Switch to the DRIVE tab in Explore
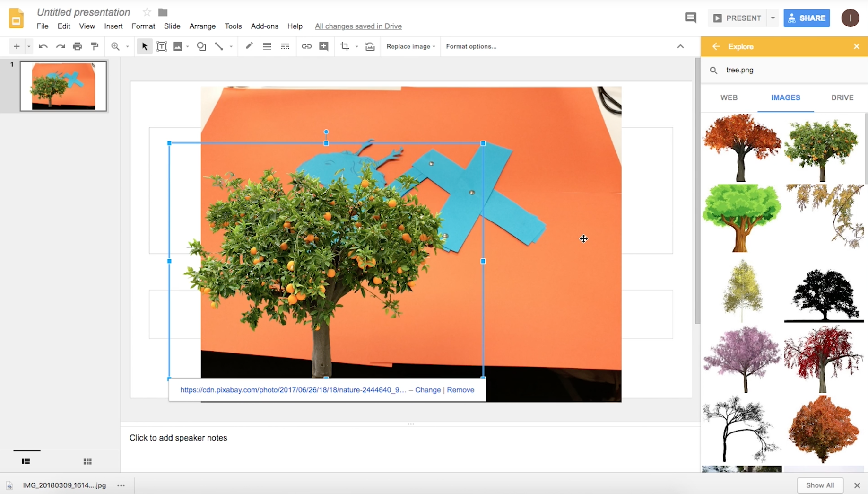The height and width of the screenshot is (494, 868). [842, 97]
